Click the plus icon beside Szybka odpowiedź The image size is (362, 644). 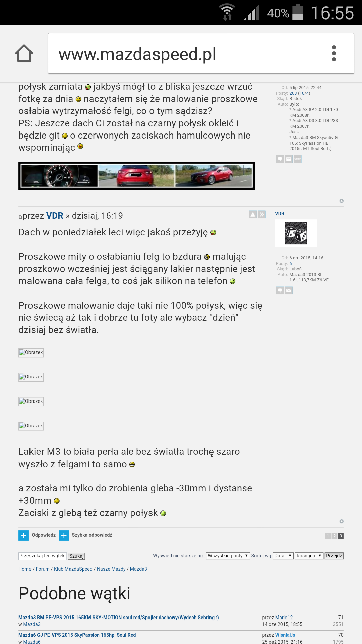coord(64,535)
